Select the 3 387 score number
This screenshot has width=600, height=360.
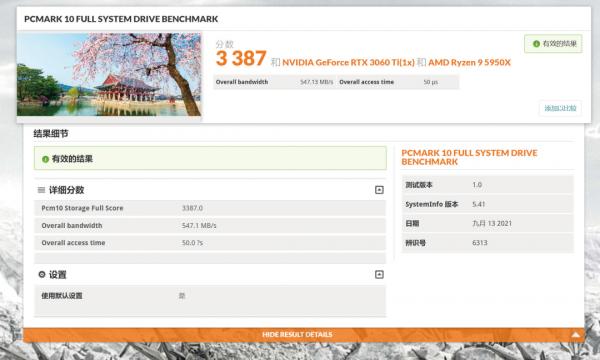(241, 59)
